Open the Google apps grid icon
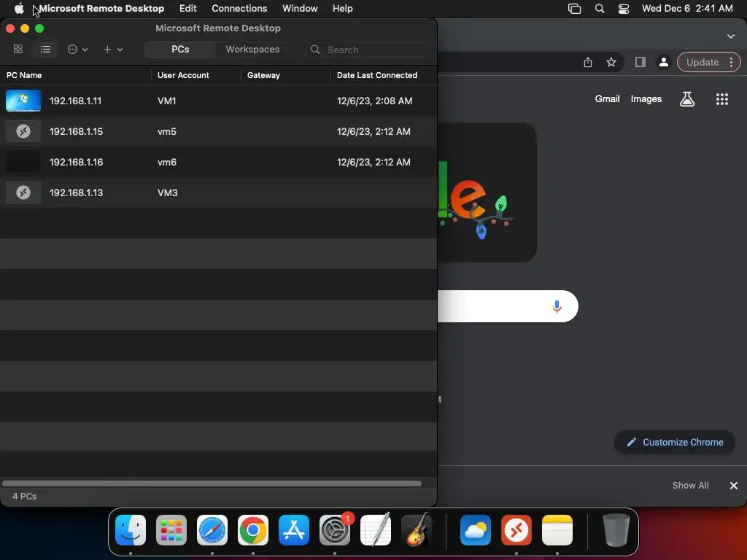 (x=721, y=99)
